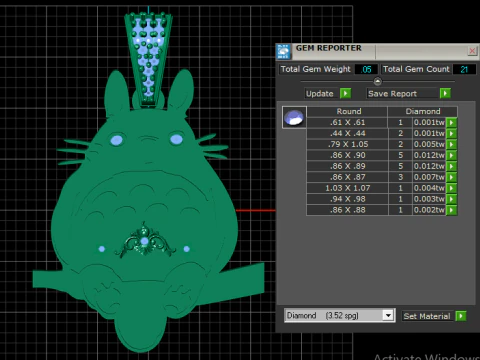
Task: Select the .79 X 1.05 size cell
Action: [x=347, y=144]
